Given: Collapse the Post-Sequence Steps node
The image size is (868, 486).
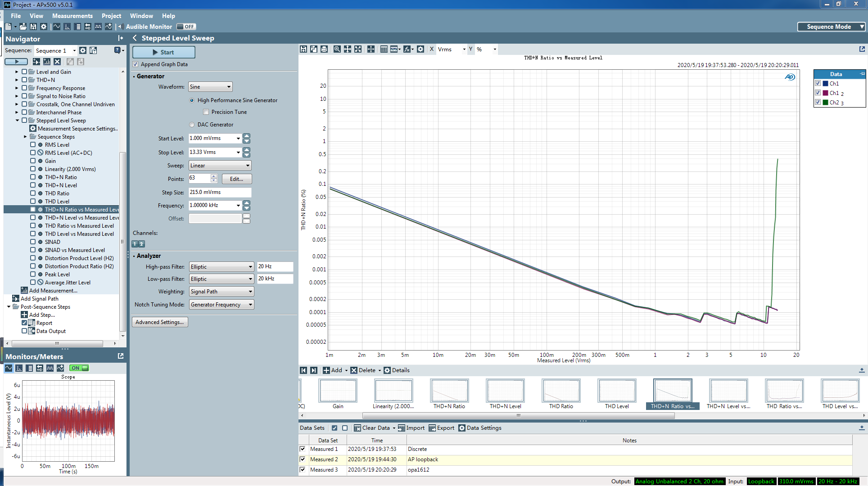Looking at the screenshot, I should tap(9, 307).
